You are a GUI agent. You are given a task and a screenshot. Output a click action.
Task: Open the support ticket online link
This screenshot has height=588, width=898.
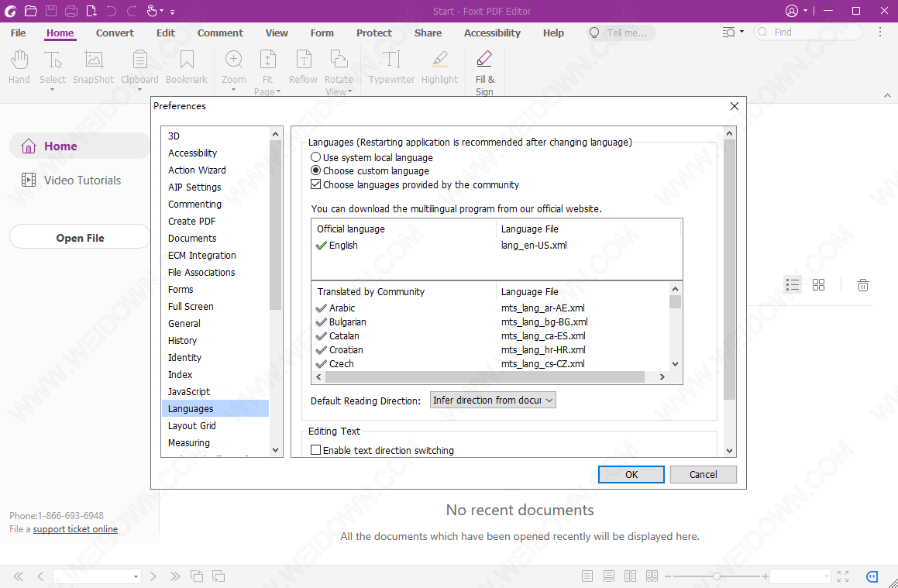point(75,529)
